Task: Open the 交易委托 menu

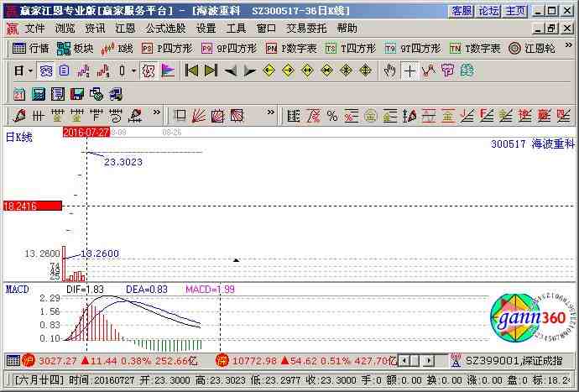Action: pos(306,29)
